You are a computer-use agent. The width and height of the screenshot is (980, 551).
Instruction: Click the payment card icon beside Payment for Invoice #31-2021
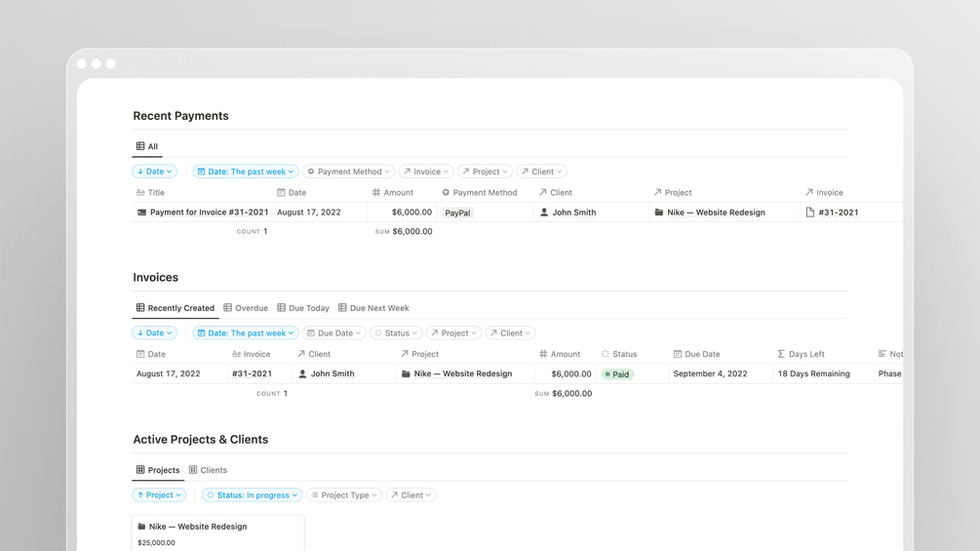pyautogui.click(x=141, y=212)
